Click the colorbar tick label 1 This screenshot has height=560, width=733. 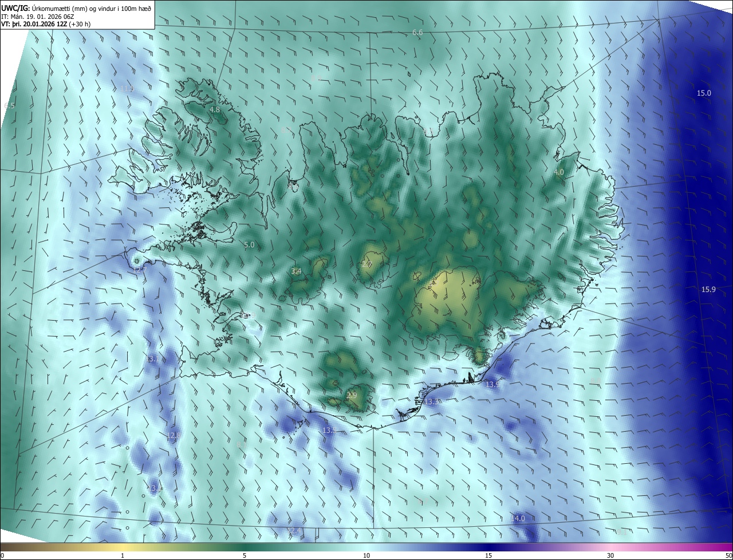(123, 555)
